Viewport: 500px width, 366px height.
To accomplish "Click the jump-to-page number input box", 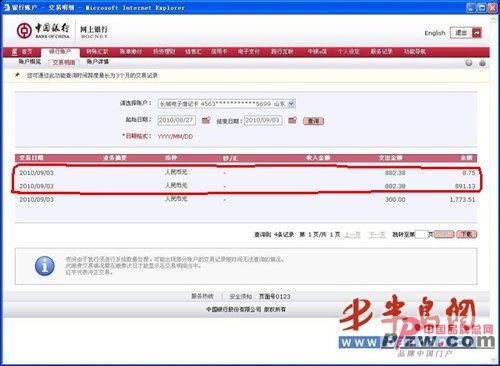I will [x=421, y=234].
